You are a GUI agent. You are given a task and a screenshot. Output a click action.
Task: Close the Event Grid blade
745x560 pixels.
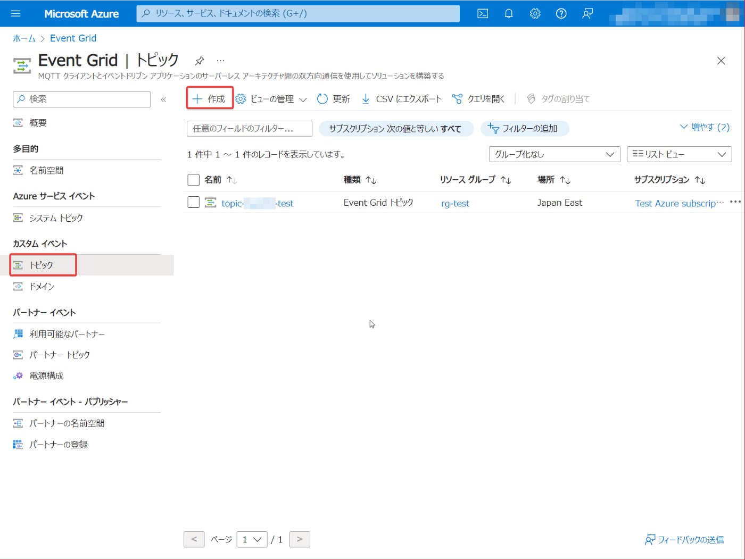pyautogui.click(x=721, y=61)
